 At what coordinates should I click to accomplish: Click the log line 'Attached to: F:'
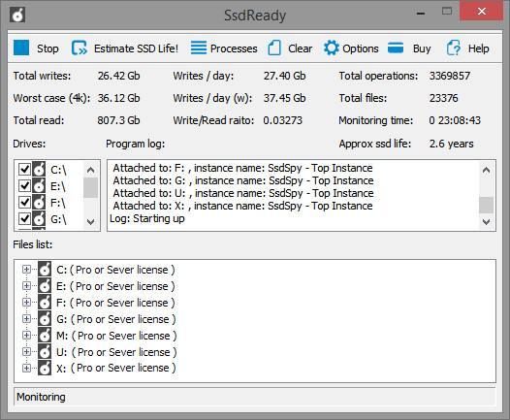242,168
